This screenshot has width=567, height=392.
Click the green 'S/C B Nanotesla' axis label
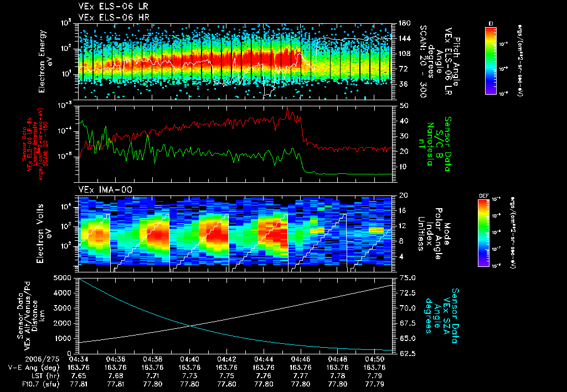434,143
